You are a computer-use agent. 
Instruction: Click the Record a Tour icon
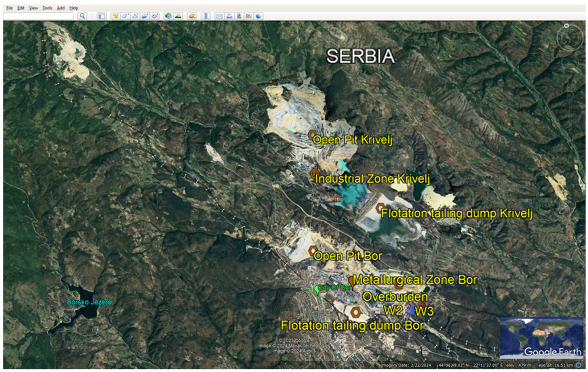[x=155, y=16]
